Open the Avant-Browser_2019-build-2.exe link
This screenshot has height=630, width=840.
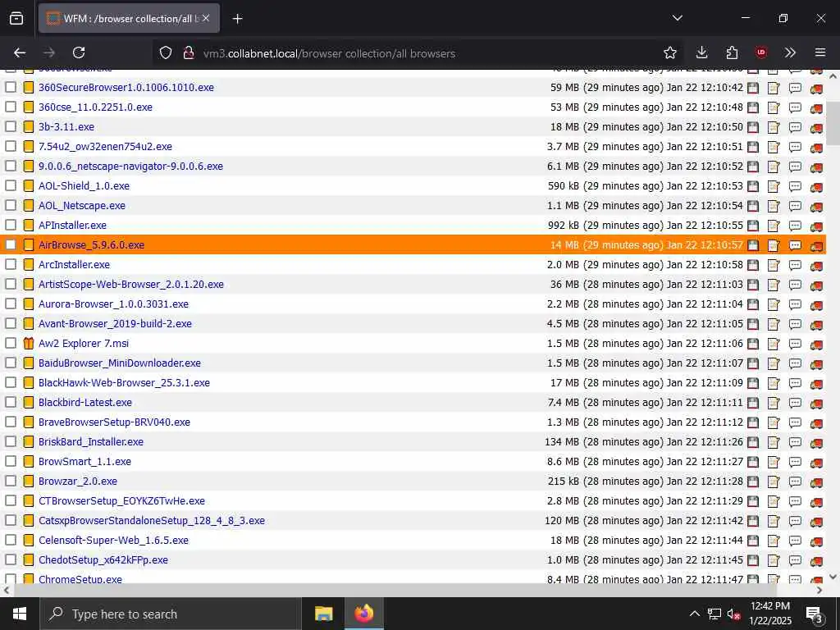pos(115,323)
